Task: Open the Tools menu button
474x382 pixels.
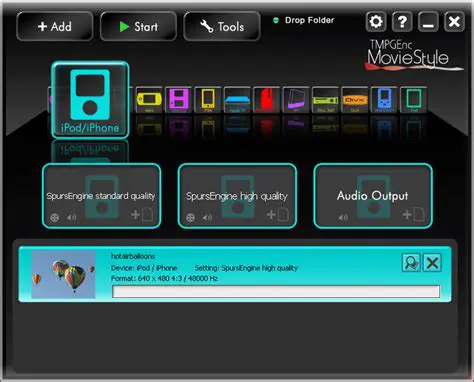Action: tap(222, 26)
